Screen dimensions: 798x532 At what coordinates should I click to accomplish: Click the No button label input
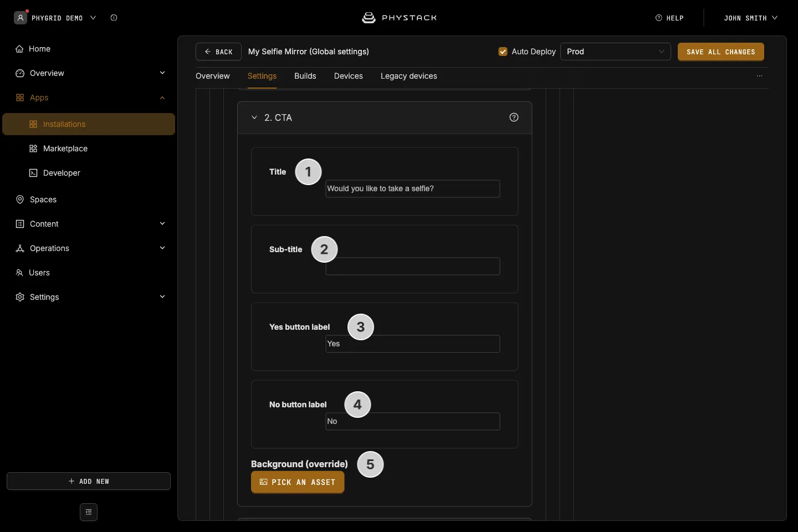coord(413,421)
